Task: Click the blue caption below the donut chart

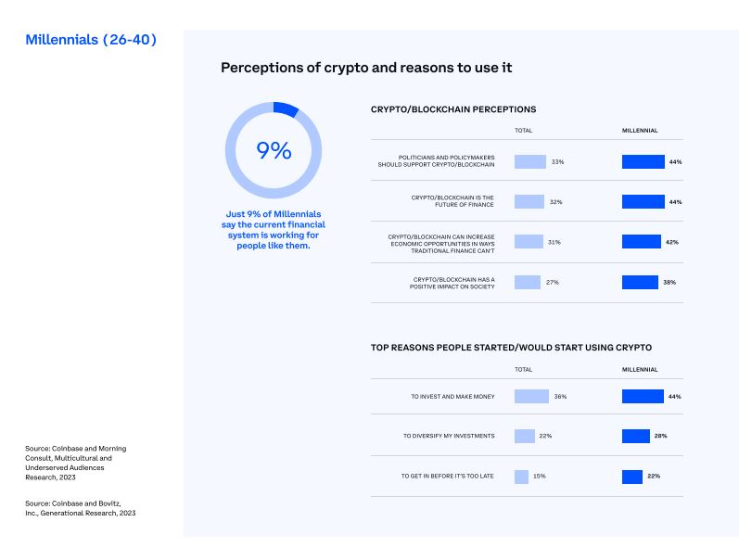Action: (x=274, y=230)
